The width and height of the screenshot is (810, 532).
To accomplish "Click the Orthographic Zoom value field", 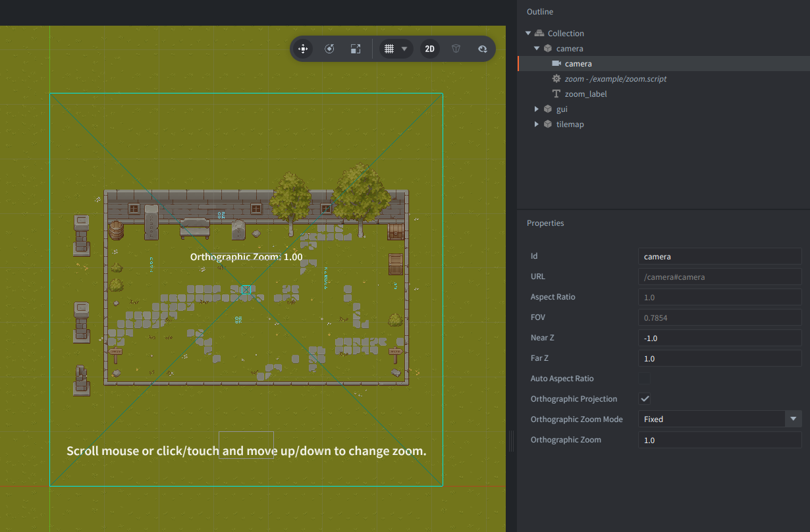I will click(x=719, y=440).
